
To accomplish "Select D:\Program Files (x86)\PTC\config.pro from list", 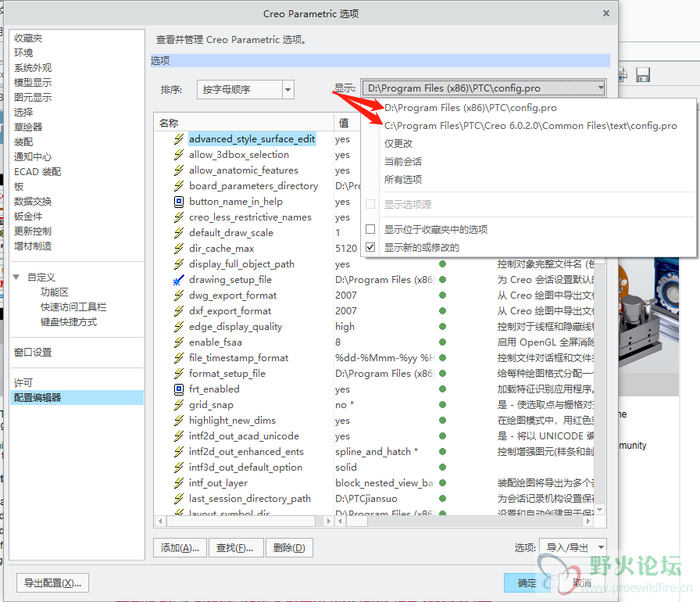I will (x=470, y=108).
